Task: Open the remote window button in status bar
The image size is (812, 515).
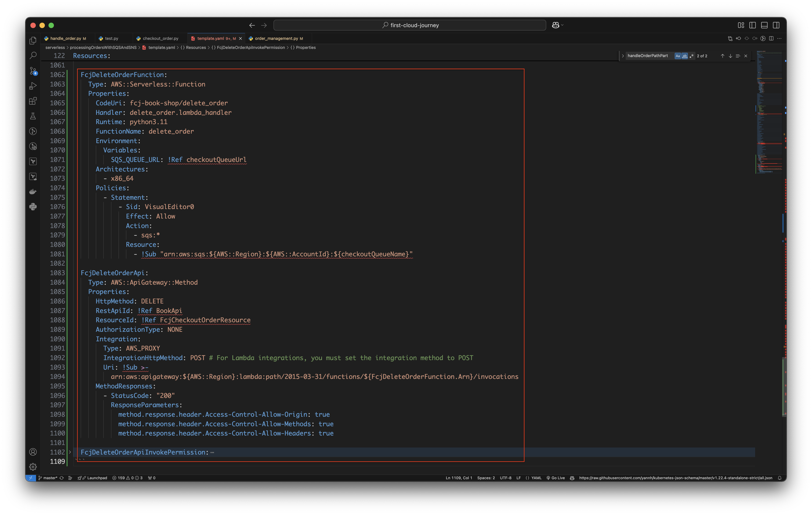Action: click(x=31, y=478)
